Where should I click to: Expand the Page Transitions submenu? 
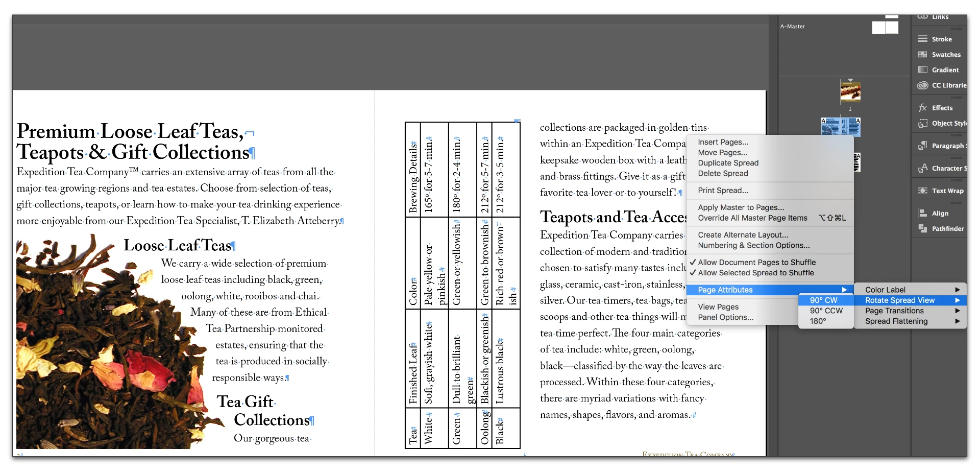click(910, 311)
